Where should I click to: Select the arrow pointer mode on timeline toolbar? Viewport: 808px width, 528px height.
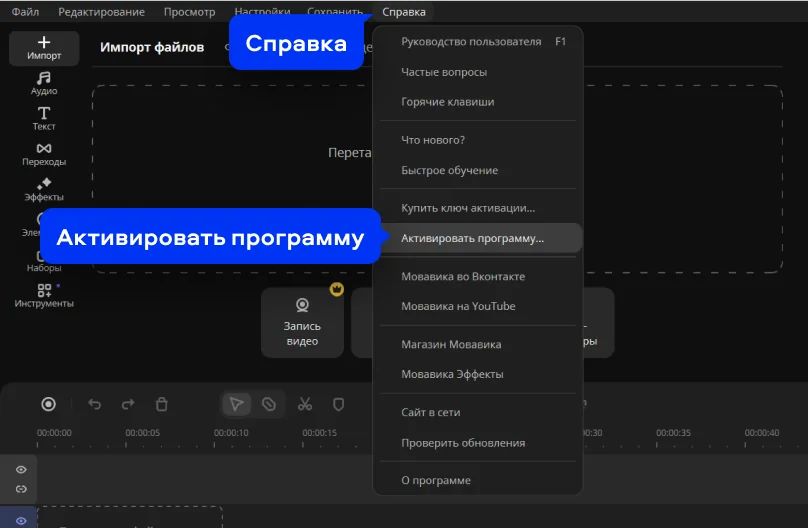[x=237, y=404]
